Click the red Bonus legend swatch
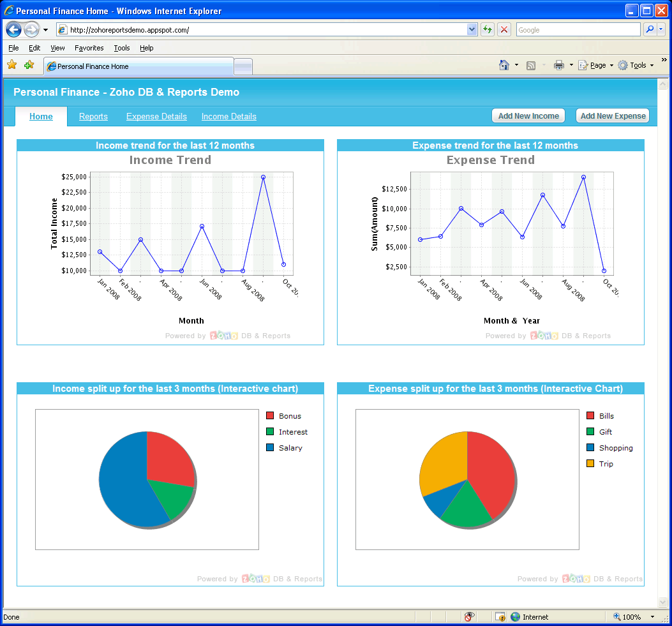The width and height of the screenshot is (672, 626). click(x=269, y=416)
